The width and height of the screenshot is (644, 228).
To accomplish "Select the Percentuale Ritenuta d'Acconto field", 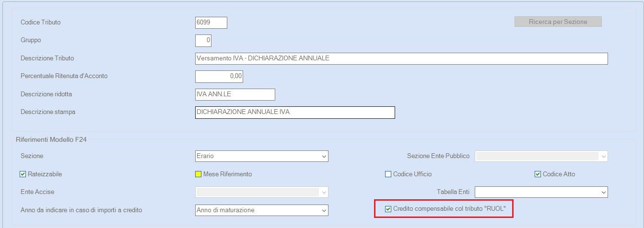I will [x=219, y=76].
